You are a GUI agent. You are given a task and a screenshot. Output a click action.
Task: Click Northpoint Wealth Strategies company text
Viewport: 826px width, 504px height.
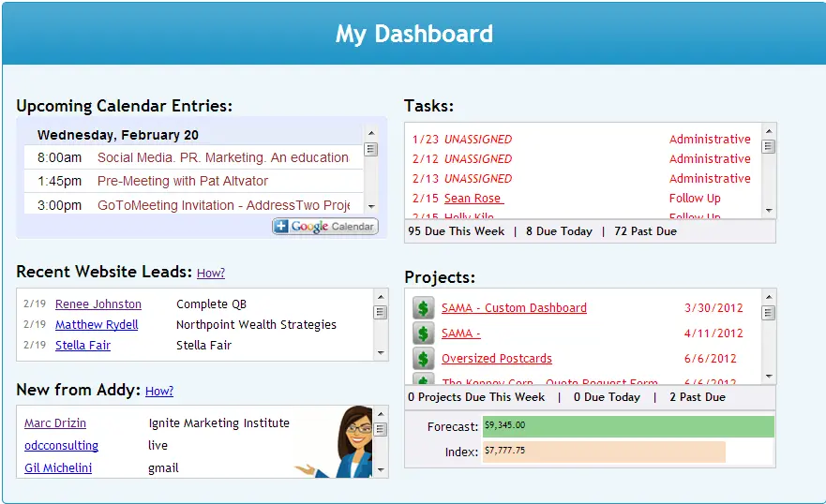coord(256,324)
